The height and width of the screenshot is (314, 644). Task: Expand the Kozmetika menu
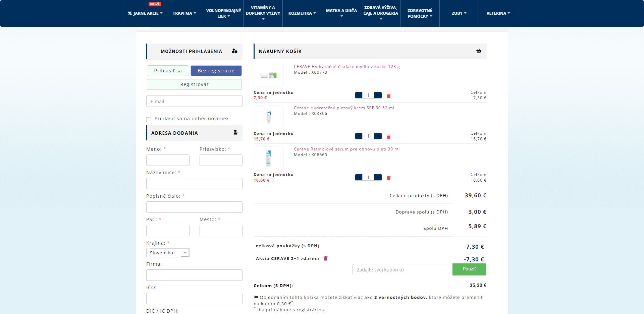coord(302,13)
